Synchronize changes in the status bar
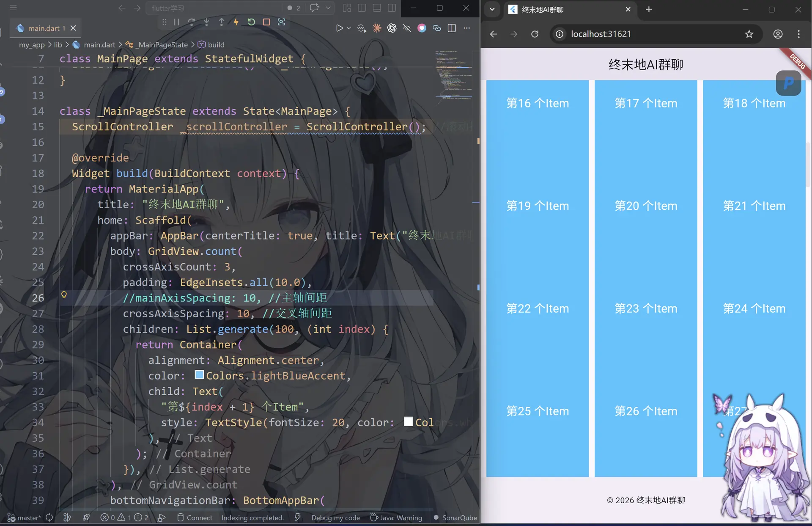Image resolution: width=812 pixels, height=526 pixels. click(49, 518)
